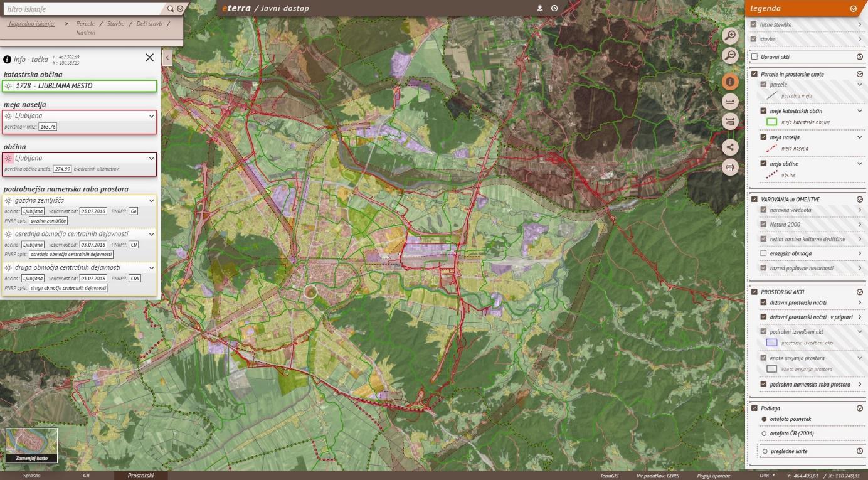Switch to the GJI bottom tab
This screenshot has height=480, width=868.
click(x=87, y=476)
